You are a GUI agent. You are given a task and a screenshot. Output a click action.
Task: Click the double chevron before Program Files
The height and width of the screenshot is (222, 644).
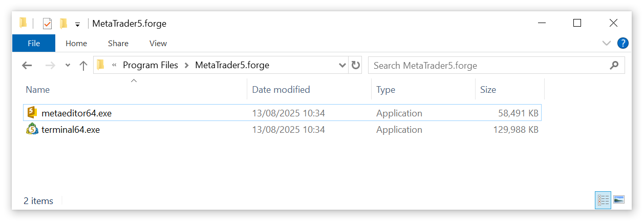[114, 65]
